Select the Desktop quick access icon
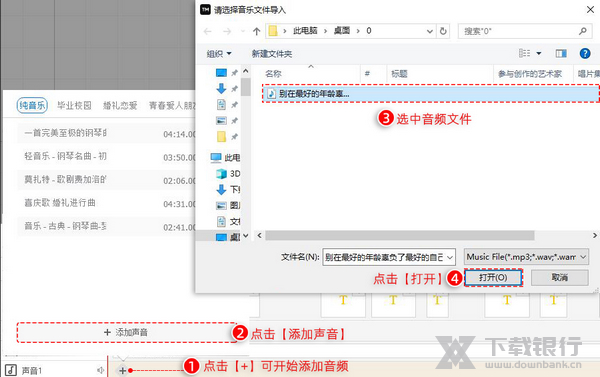 coord(222,73)
